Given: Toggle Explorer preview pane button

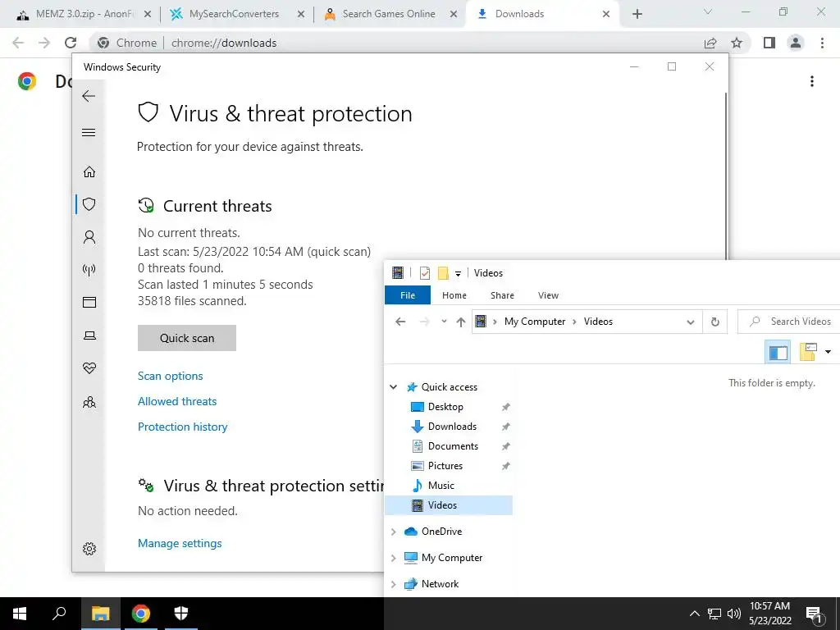Looking at the screenshot, I should click(x=778, y=352).
